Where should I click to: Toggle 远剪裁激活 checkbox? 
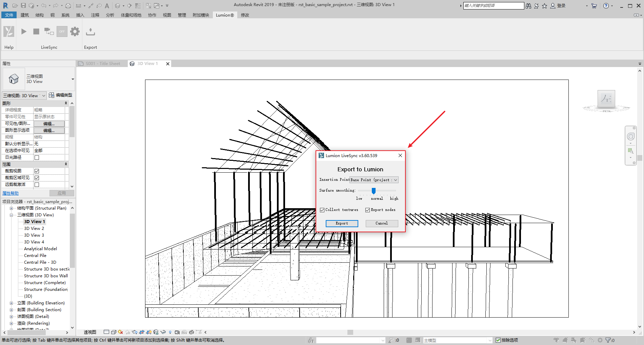tap(37, 185)
